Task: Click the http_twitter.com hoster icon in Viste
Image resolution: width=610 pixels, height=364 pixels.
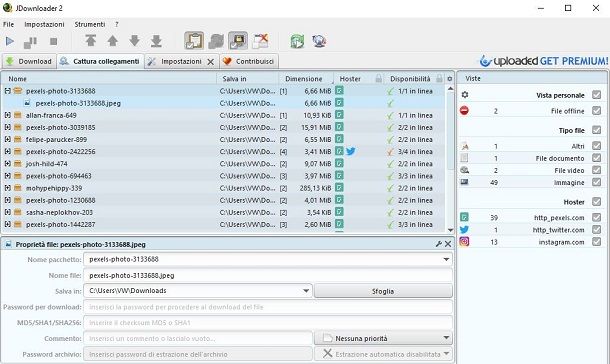Action: pos(464,229)
